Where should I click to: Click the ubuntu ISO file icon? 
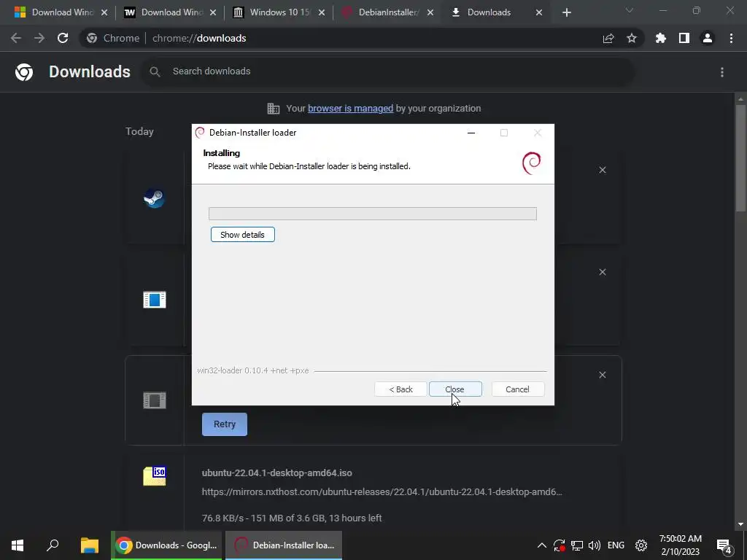pyautogui.click(x=155, y=475)
